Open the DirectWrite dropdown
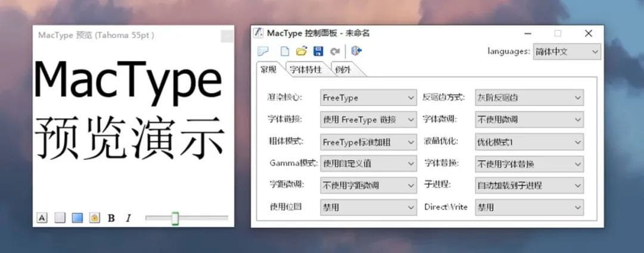 point(529,208)
